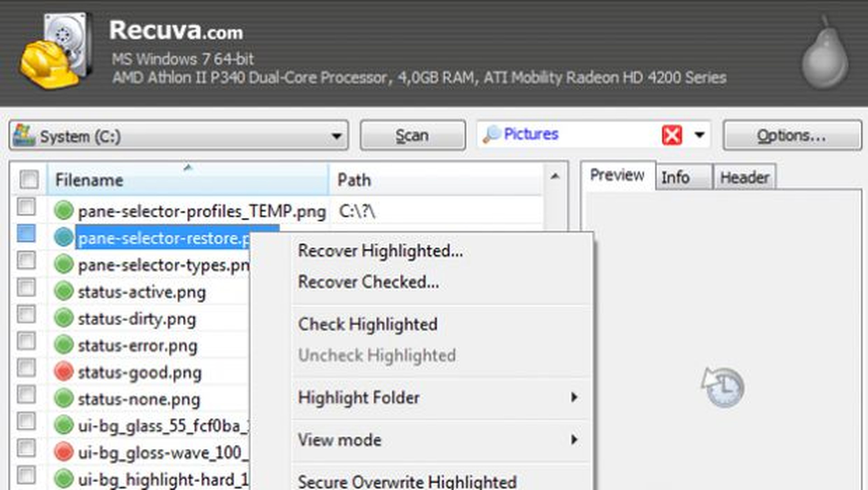The height and width of the screenshot is (490, 868).
Task: Check the box beside status-dirty.png
Action: [26, 314]
